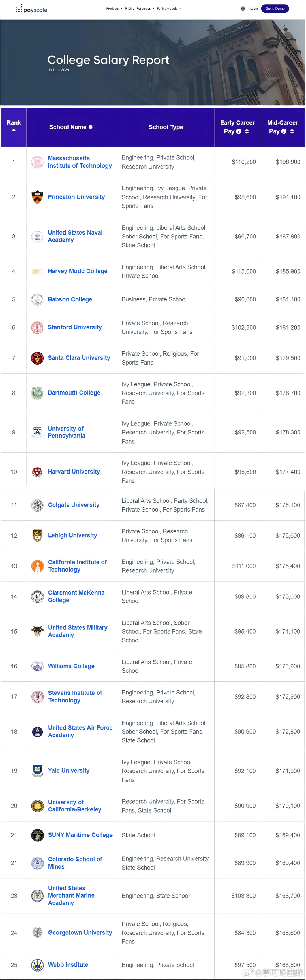Screen dimensions: 306x980
Task: Sort by Early Career Pay arrows
Action: point(247,131)
